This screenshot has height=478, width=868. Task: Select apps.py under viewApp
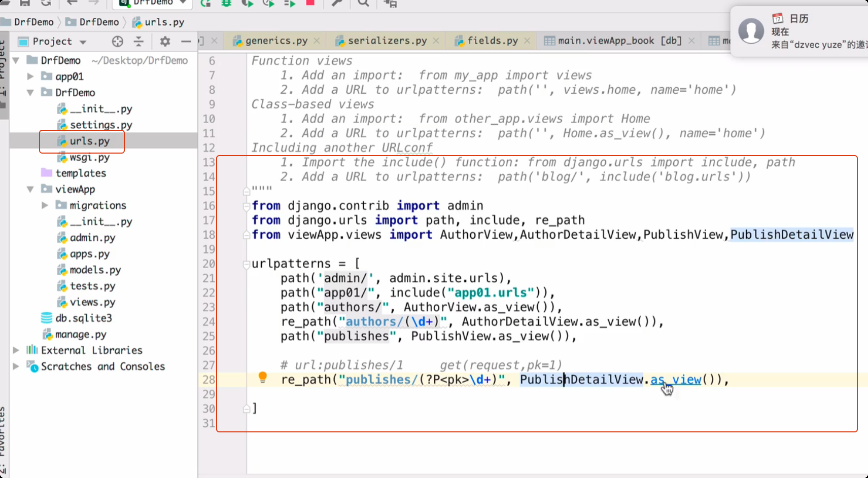pyautogui.click(x=83, y=254)
